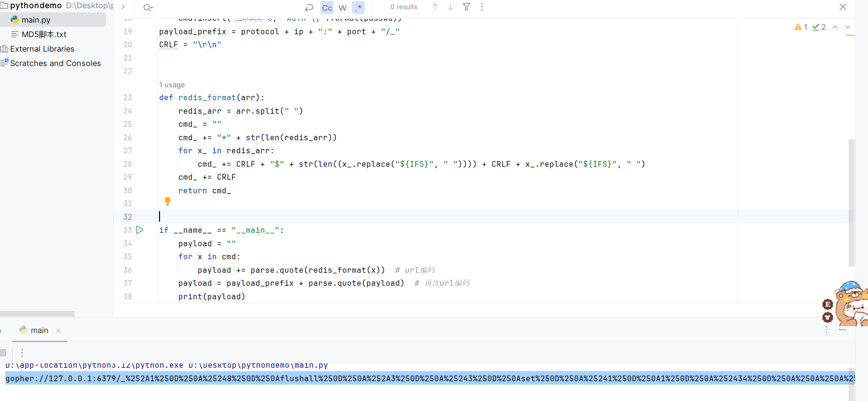Open the search bar more options menu

(x=482, y=7)
